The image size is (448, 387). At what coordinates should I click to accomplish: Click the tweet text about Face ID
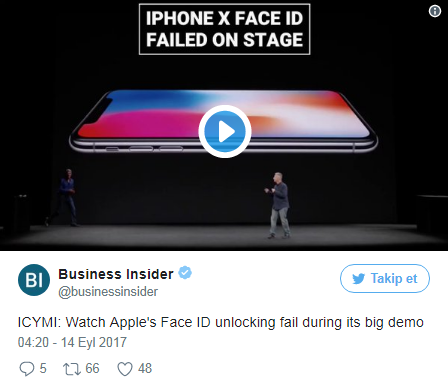point(220,322)
